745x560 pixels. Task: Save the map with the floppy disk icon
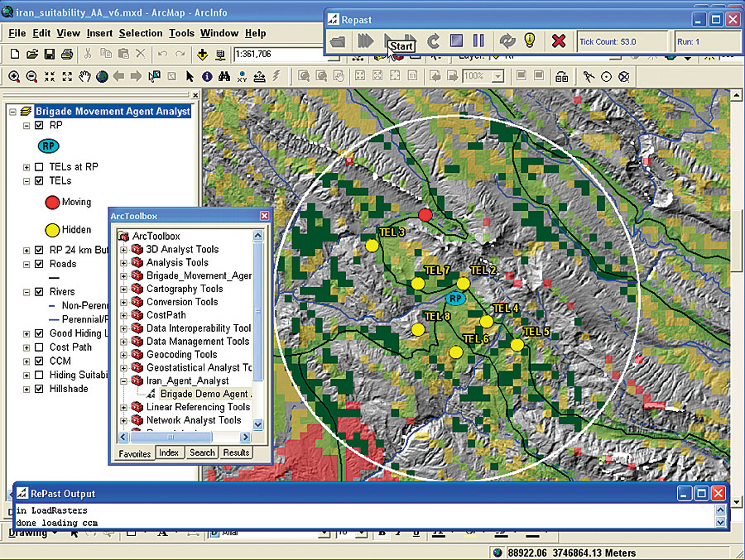50,54
